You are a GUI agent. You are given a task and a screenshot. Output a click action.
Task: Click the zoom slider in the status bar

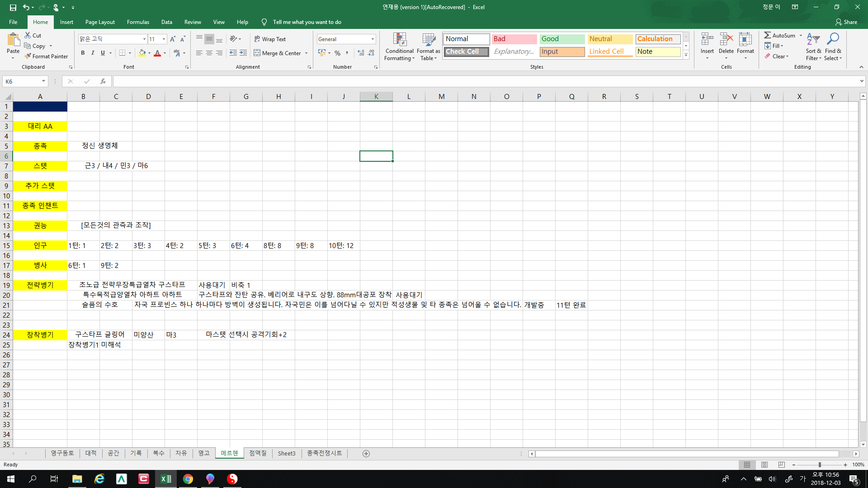(819, 465)
